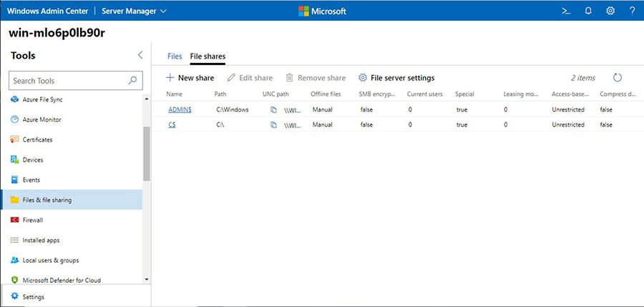Screen dimensions: 644x307
Task: Open the C$ share link
Action: coord(172,125)
